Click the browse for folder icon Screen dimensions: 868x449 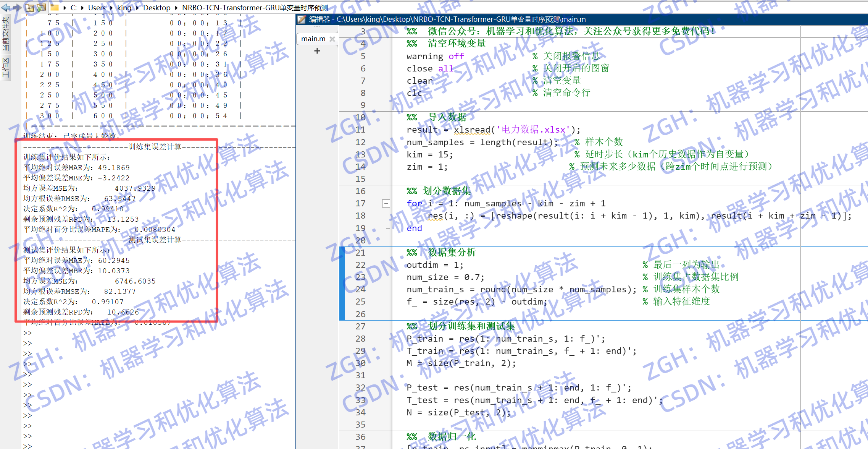point(41,7)
